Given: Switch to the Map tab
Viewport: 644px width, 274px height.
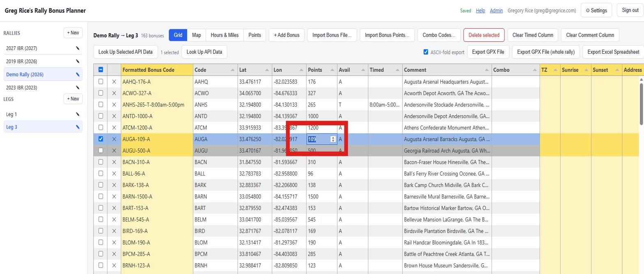Looking at the screenshot, I should (x=196, y=35).
